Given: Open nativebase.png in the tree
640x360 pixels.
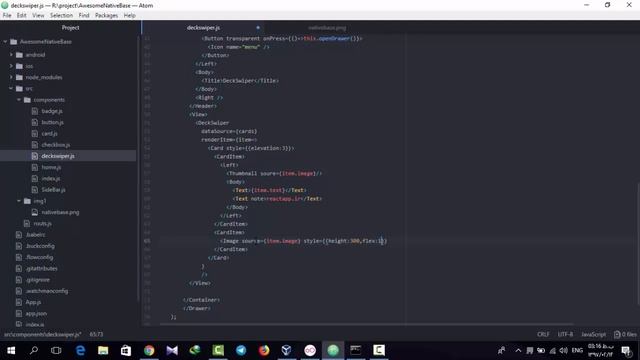Looking at the screenshot, I should [x=60, y=212].
